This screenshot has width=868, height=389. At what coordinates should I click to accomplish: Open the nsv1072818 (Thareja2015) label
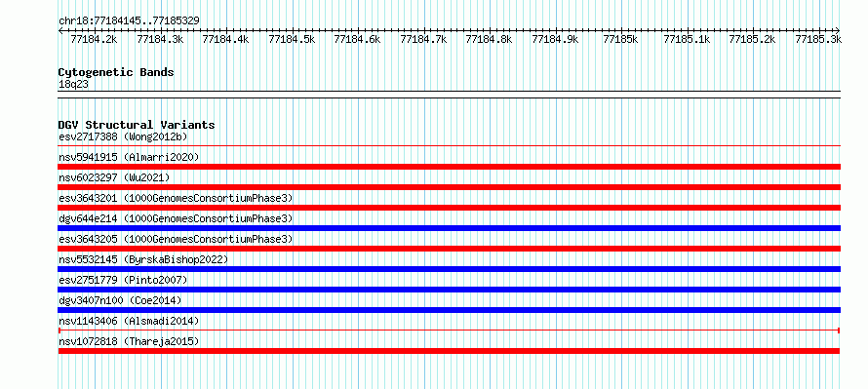click(129, 341)
